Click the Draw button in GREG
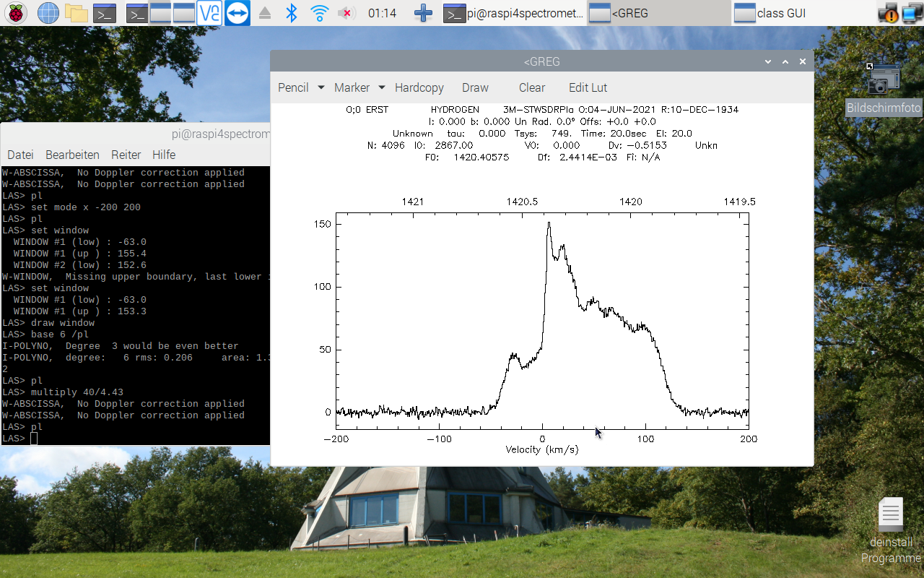 tap(475, 87)
